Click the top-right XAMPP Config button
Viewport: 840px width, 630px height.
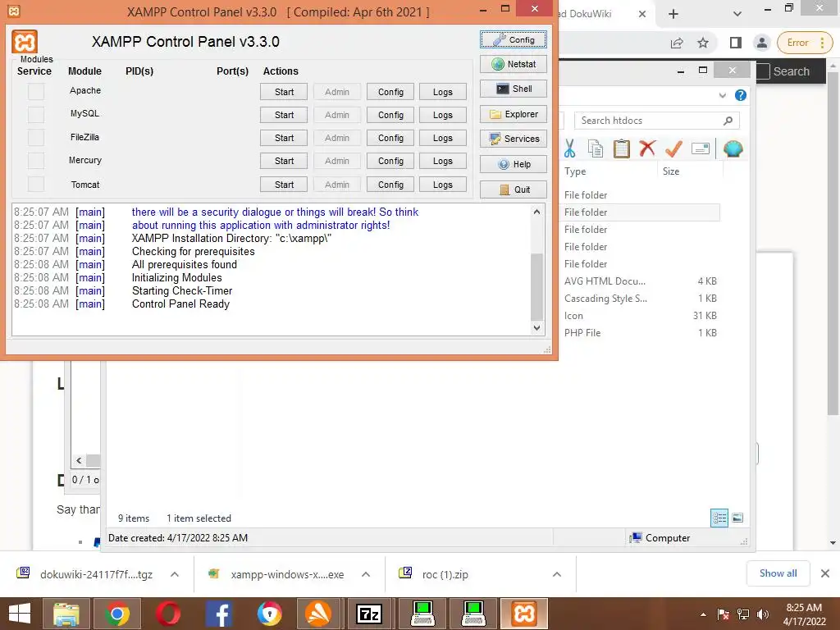coord(514,39)
